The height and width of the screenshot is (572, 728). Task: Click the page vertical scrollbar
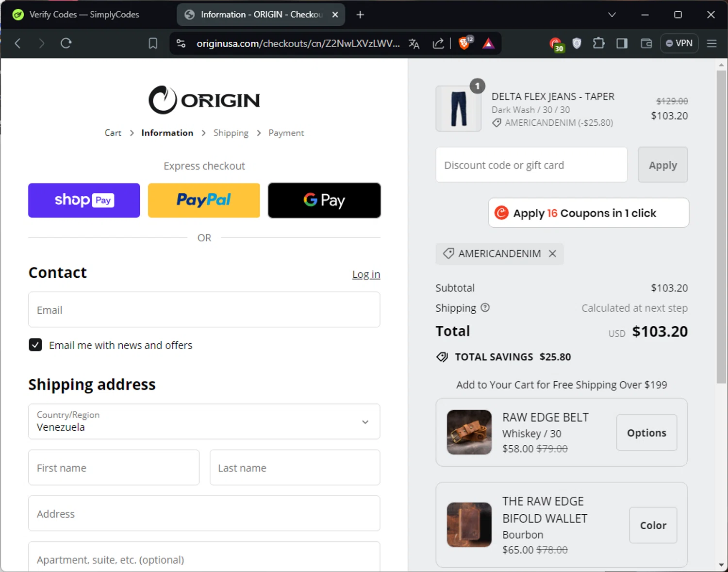click(x=721, y=227)
